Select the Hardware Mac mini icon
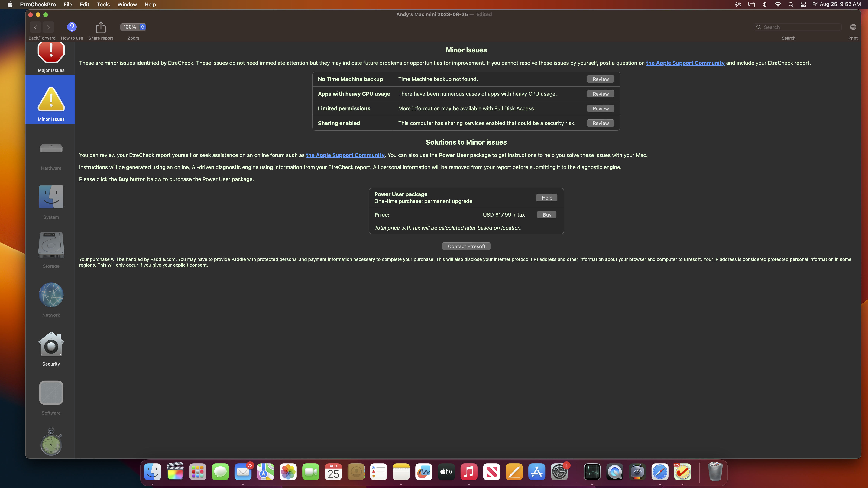 point(51,148)
